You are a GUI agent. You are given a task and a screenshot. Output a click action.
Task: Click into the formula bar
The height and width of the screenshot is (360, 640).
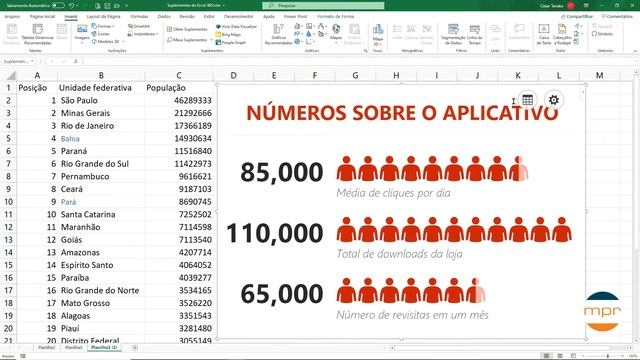(x=359, y=61)
